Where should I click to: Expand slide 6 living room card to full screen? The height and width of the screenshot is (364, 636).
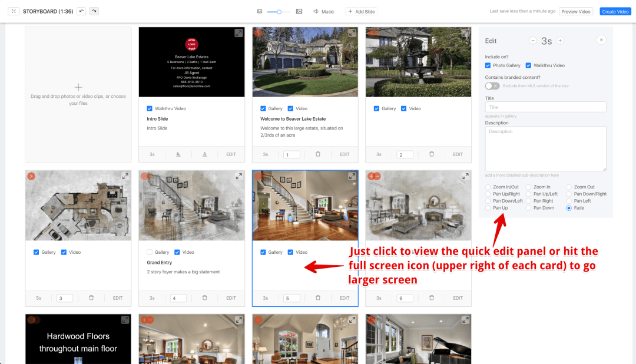tap(465, 176)
